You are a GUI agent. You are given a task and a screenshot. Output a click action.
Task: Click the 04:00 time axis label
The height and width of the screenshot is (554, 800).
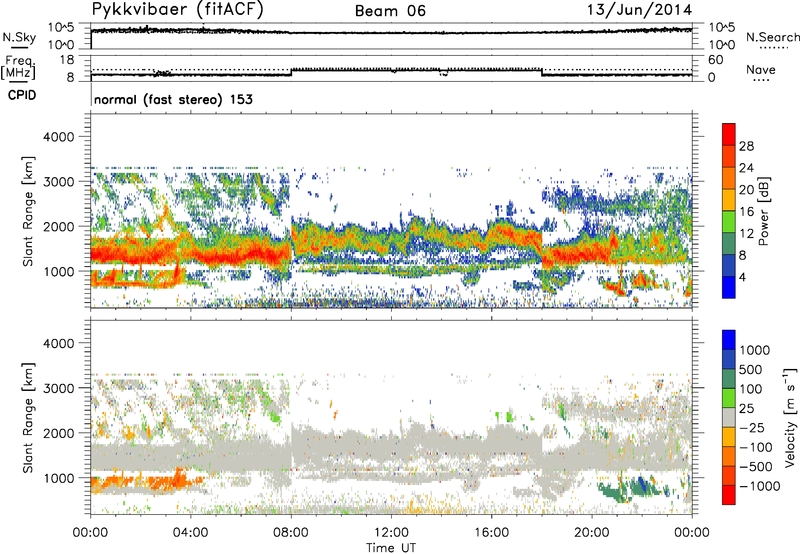190,533
